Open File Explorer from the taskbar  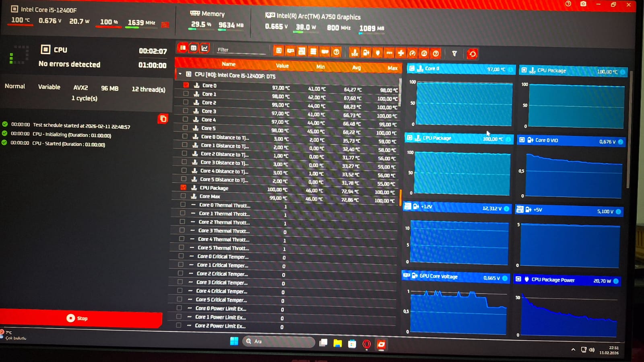(337, 343)
